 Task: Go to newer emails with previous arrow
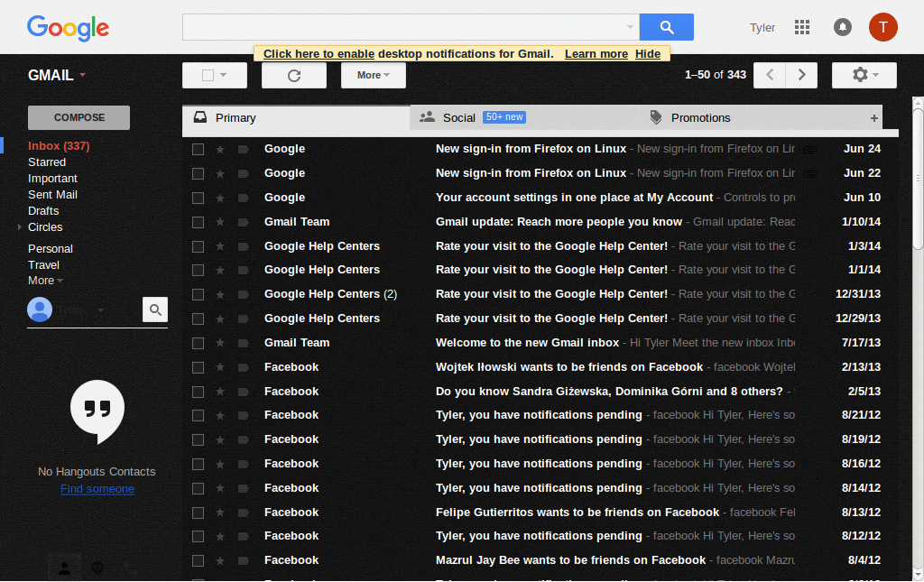(770, 76)
